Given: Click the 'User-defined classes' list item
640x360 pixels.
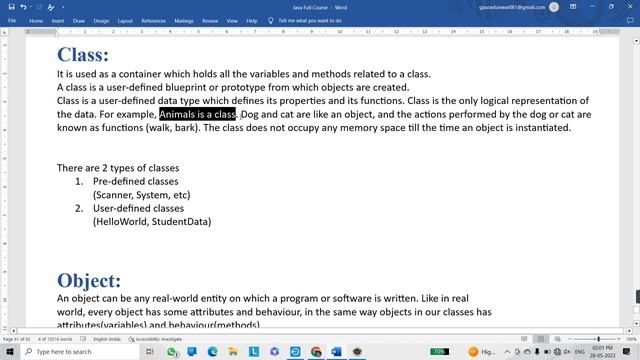Looking at the screenshot, I should coord(138,208).
